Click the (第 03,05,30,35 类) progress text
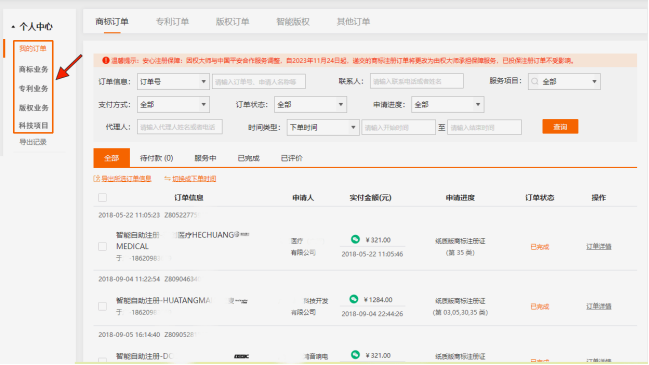Viewport: 649px width, 365px height. coord(460,312)
